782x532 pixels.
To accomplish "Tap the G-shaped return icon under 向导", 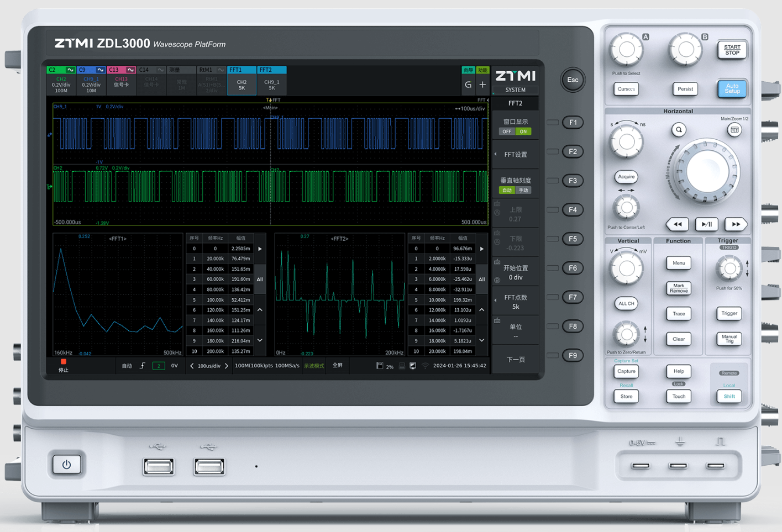I will [468, 85].
